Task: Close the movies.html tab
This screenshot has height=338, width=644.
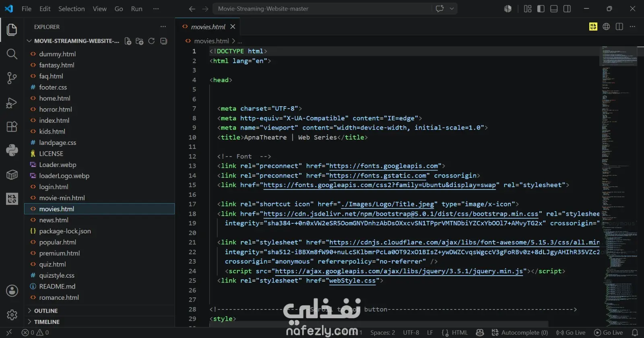Action: click(233, 27)
